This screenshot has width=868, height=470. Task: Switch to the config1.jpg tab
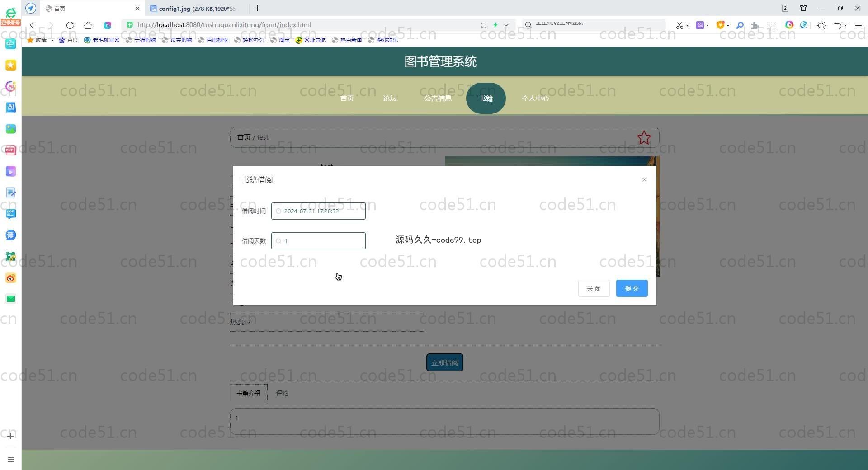[x=197, y=9]
